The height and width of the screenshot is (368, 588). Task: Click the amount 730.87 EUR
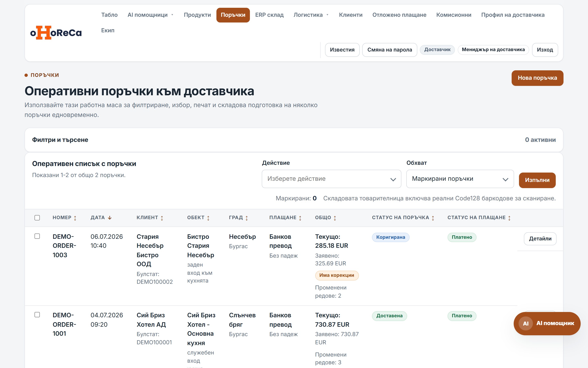click(x=332, y=324)
